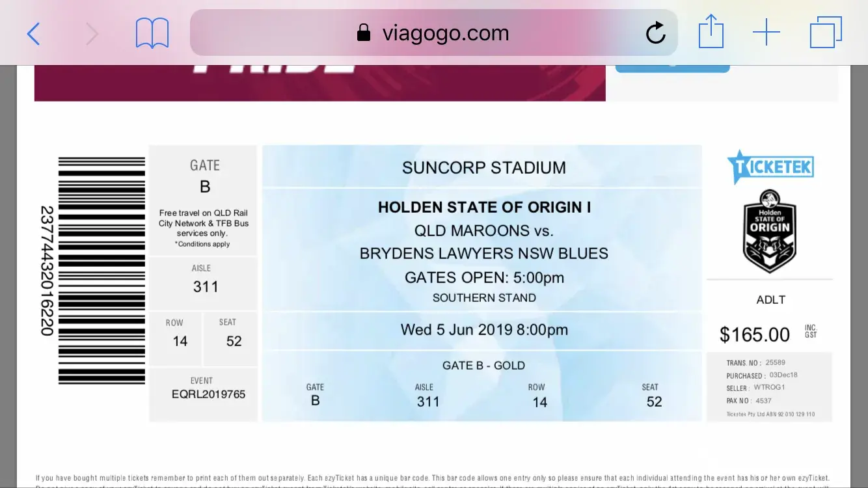The height and width of the screenshot is (488, 868).
Task: Click the GATE B - GOLD label
Action: (x=483, y=366)
